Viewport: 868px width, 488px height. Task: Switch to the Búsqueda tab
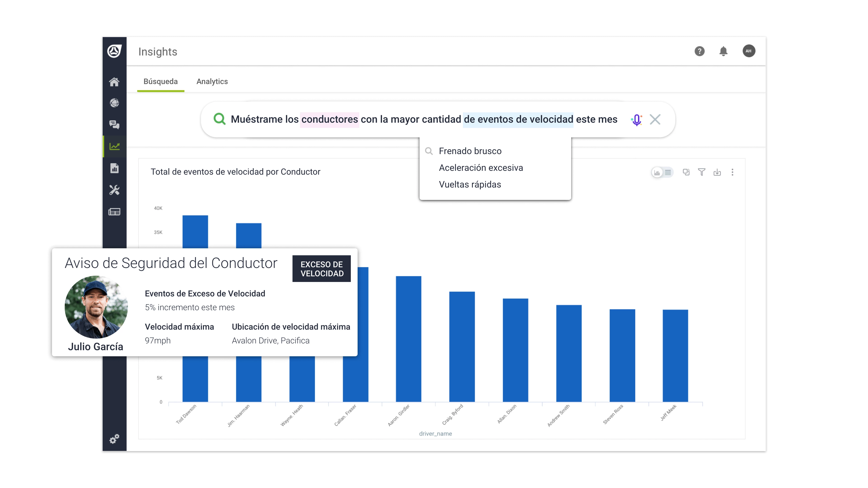160,81
